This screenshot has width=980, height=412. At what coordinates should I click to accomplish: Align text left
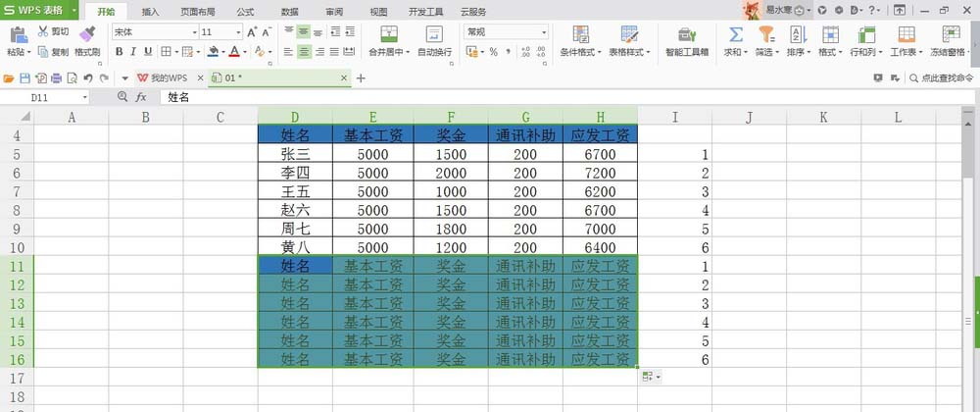[x=289, y=52]
